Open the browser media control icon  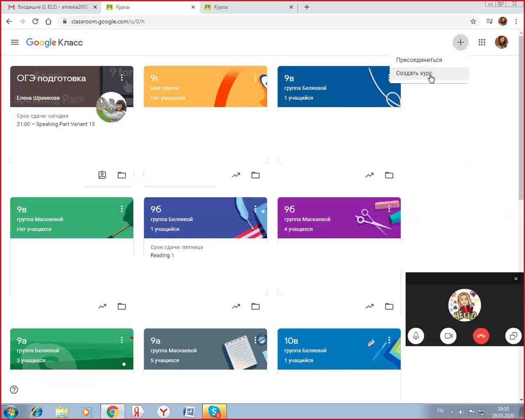click(490, 21)
